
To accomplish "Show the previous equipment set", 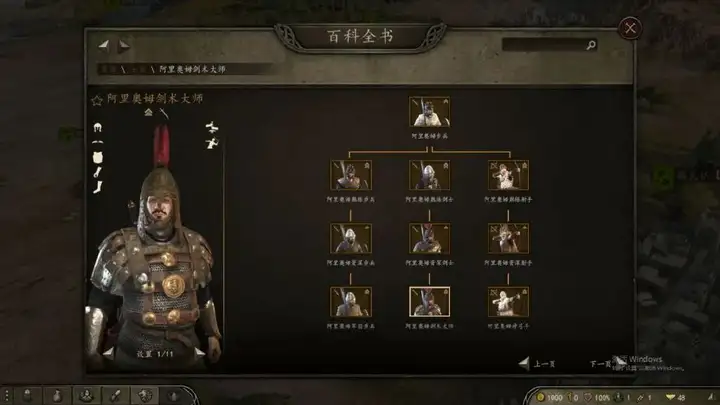I will 108,353.
